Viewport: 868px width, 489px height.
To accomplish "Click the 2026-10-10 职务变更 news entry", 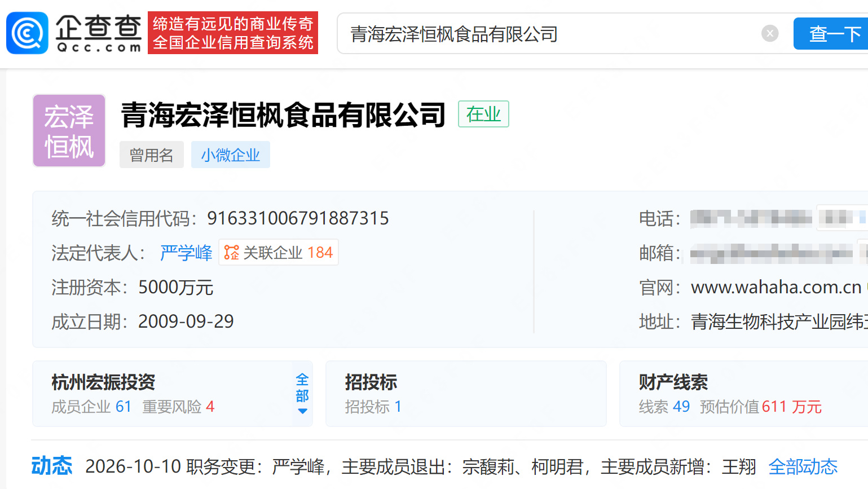I will 420,466.
